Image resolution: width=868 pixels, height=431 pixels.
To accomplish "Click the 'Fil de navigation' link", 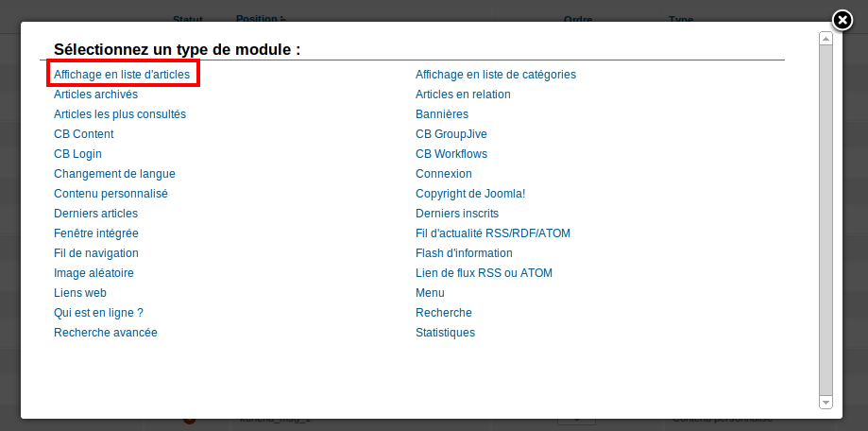I will (96, 253).
